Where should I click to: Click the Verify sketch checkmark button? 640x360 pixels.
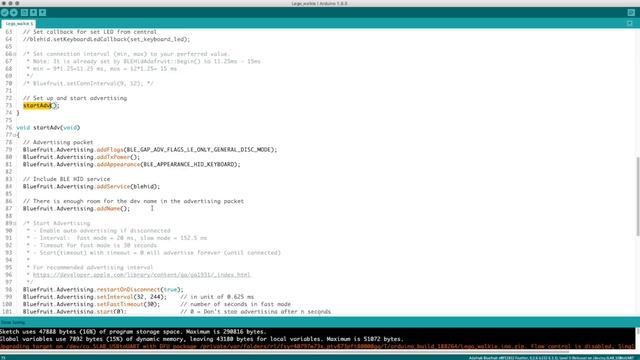[x=5, y=13]
